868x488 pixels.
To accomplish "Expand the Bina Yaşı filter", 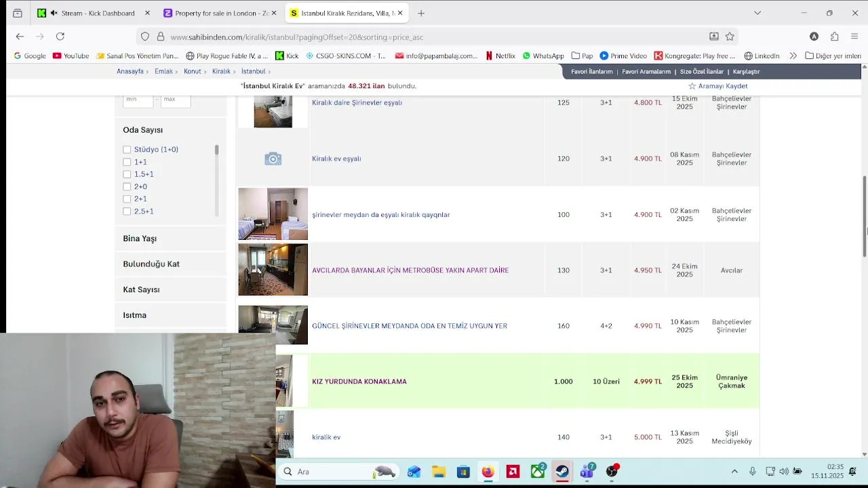I will coord(170,239).
